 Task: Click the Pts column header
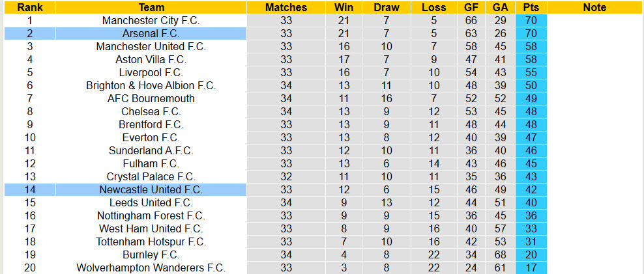(531, 8)
